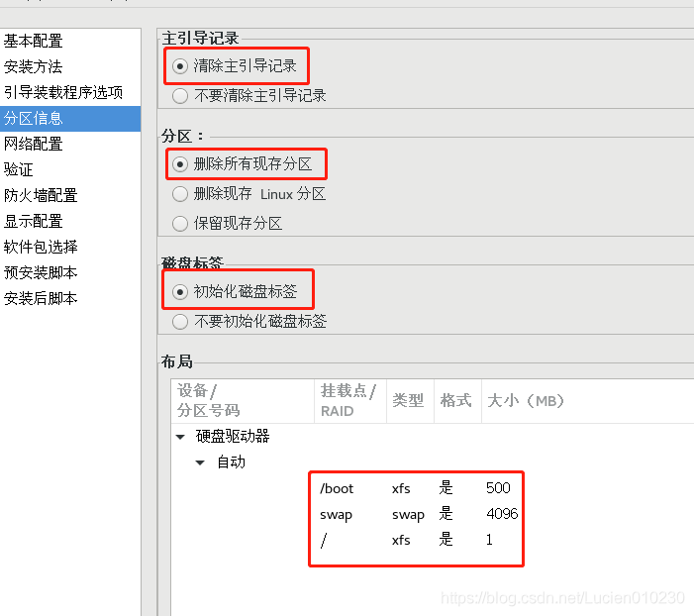Click the 硬盘驱动器 label
Screen dimensions: 694x616
233,436
